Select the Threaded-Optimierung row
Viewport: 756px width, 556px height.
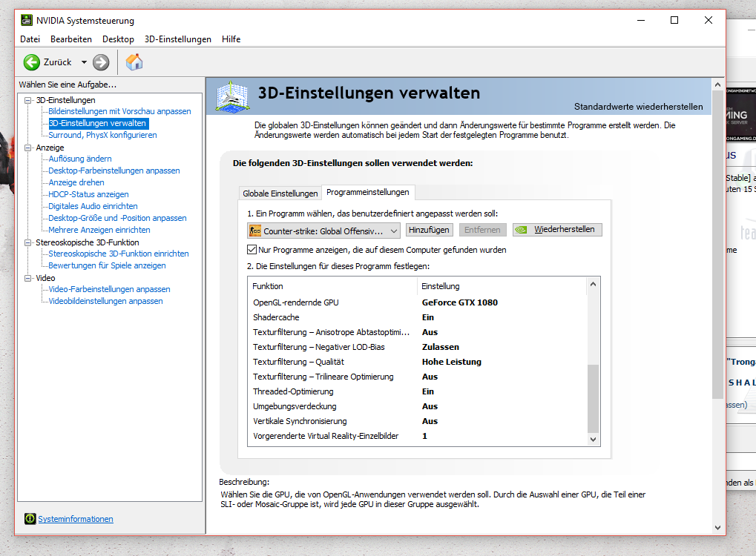pyautogui.click(x=418, y=391)
